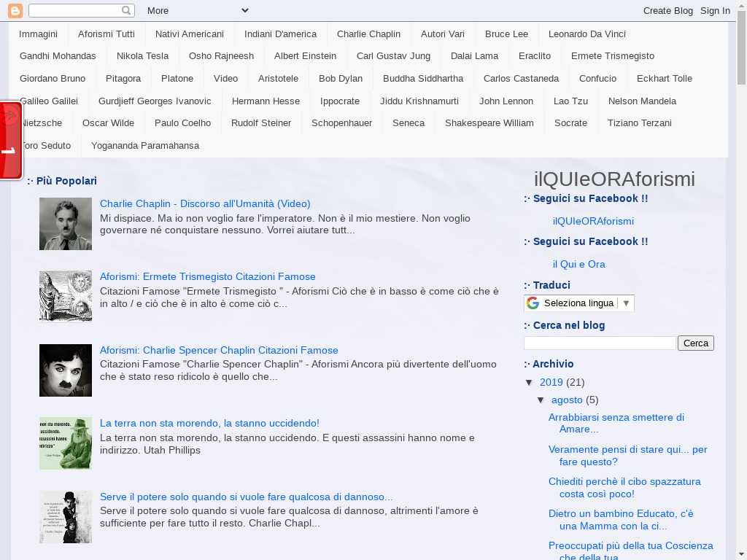Click the 2019 archive year link
This screenshot has width=747, height=560.
coord(551,382)
